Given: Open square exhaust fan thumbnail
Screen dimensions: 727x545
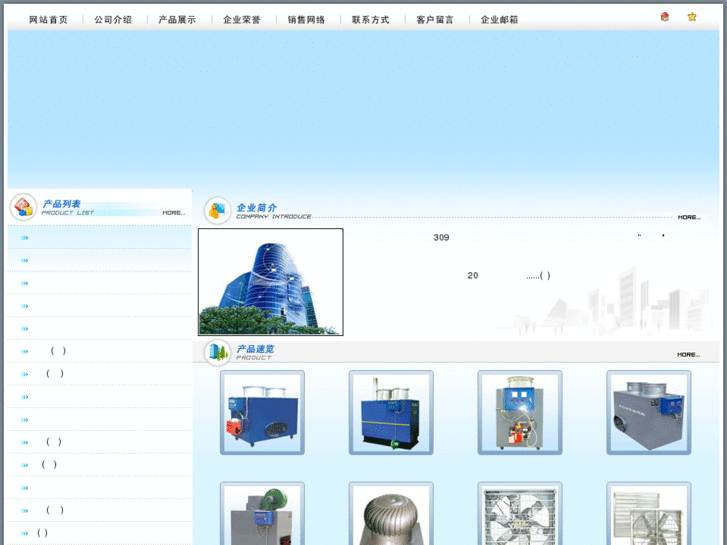Looking at the screenshot, I should tap(520, 513).
